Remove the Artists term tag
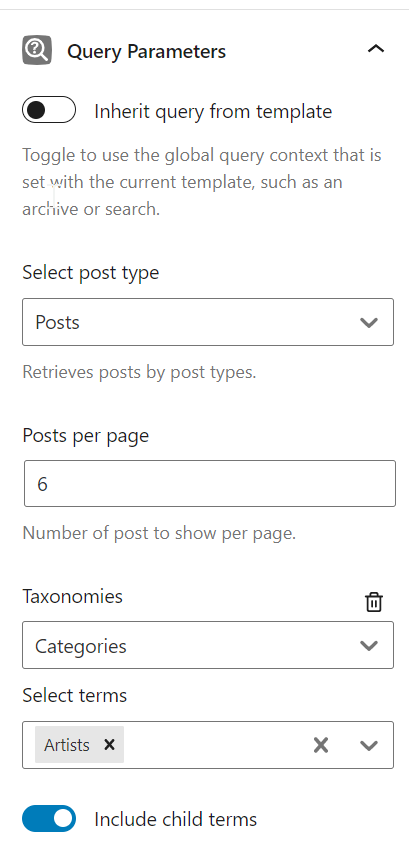 tap(109, 744)
